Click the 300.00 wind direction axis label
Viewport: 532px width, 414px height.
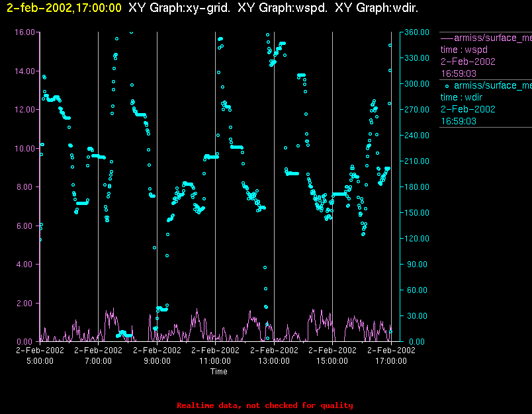(417, 84)
